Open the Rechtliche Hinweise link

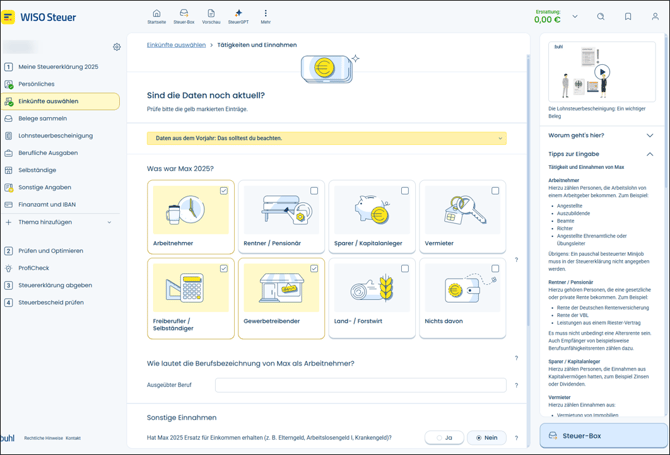43,438
